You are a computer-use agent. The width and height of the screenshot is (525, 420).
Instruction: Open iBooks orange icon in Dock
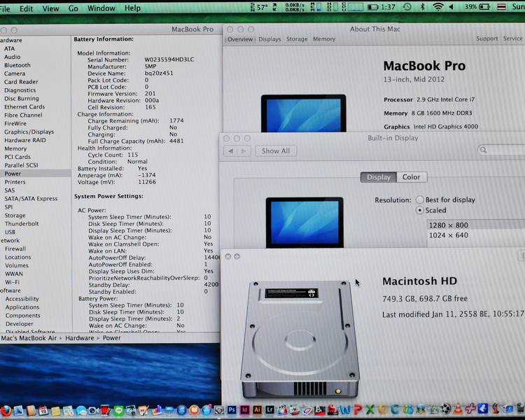(x=194, y=410)
